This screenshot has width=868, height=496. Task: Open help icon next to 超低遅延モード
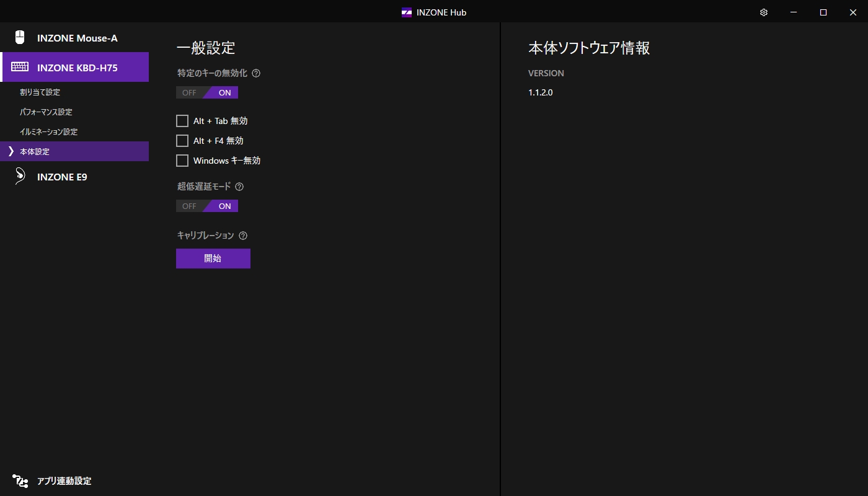tap(239, 187)
